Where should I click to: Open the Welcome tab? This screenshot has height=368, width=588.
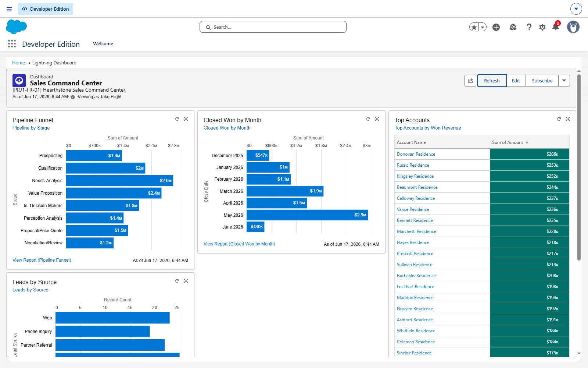pos(103,43)
